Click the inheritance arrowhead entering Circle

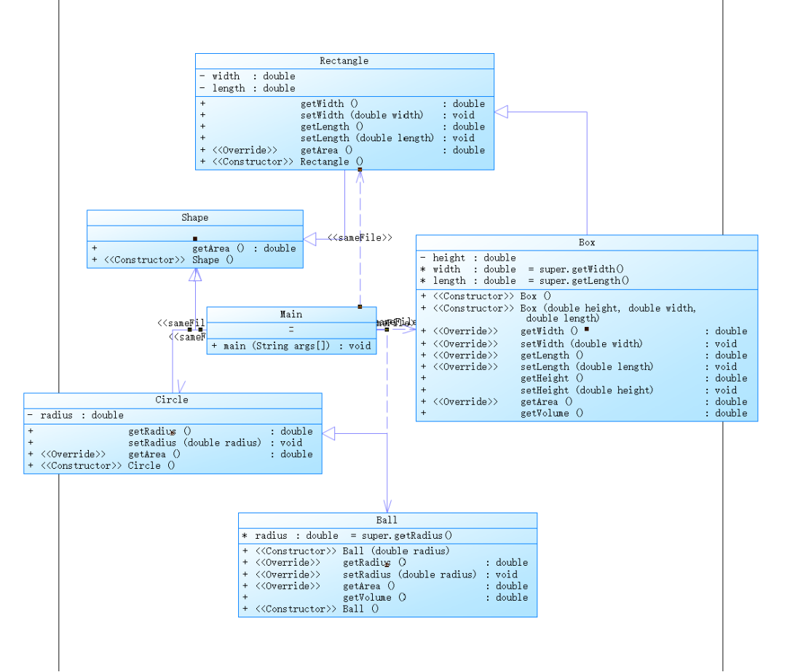[x=329, y=433]
